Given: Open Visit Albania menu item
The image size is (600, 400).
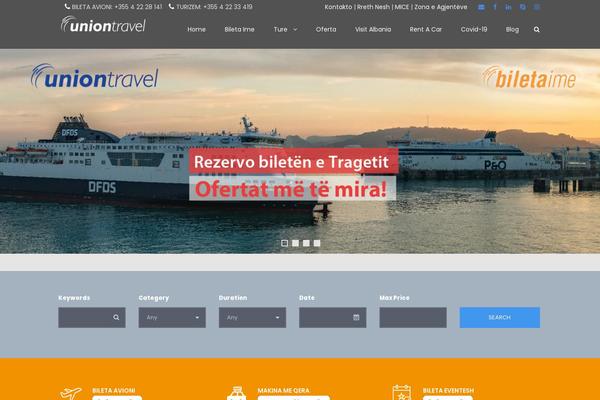Looking at the screenshot, I should (x=373, y=29).
